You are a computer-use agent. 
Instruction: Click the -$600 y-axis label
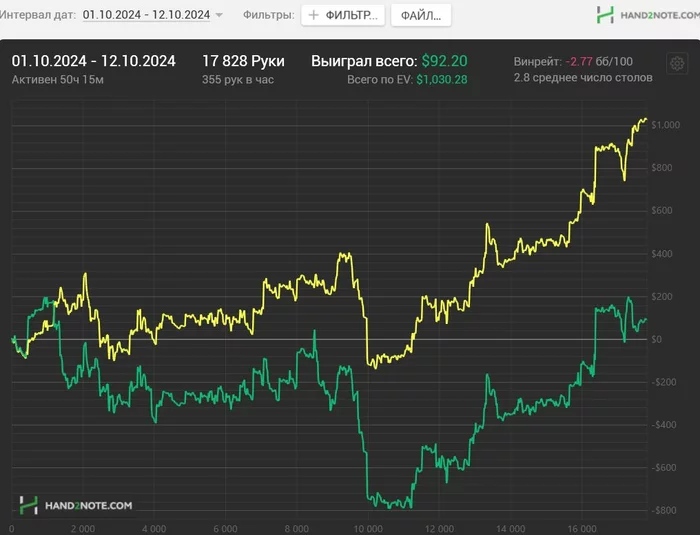click(662, 468)
